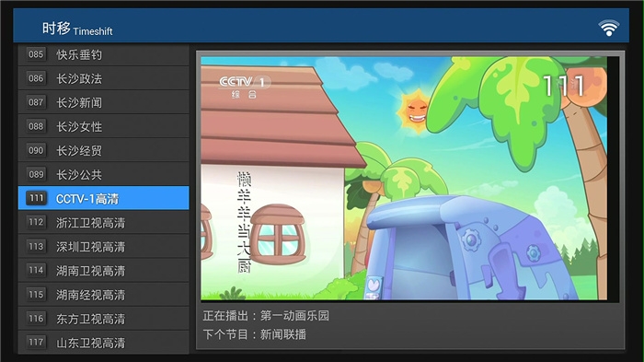644x362 pixels.
Task: Select channel 086 长沙政法
Action: (x=103, y=78)
